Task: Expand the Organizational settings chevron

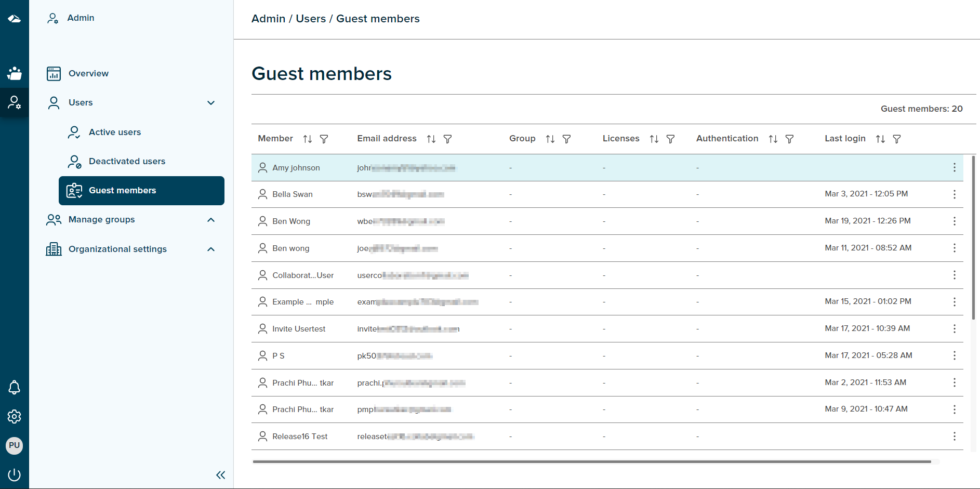Action: 211,249
